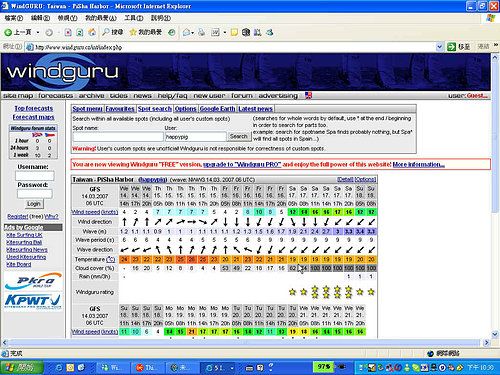Click the Windows Start button
The image size is (500, 375).
(22, 367)
